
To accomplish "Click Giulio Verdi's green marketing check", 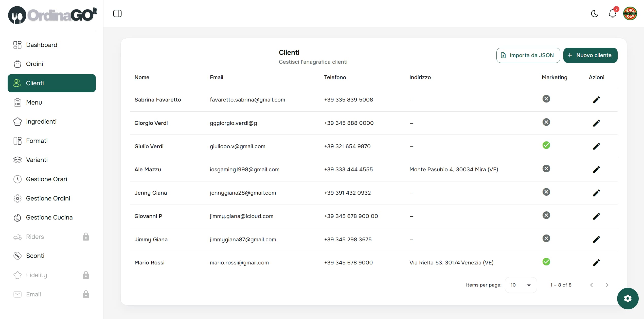I will point(546,145).
